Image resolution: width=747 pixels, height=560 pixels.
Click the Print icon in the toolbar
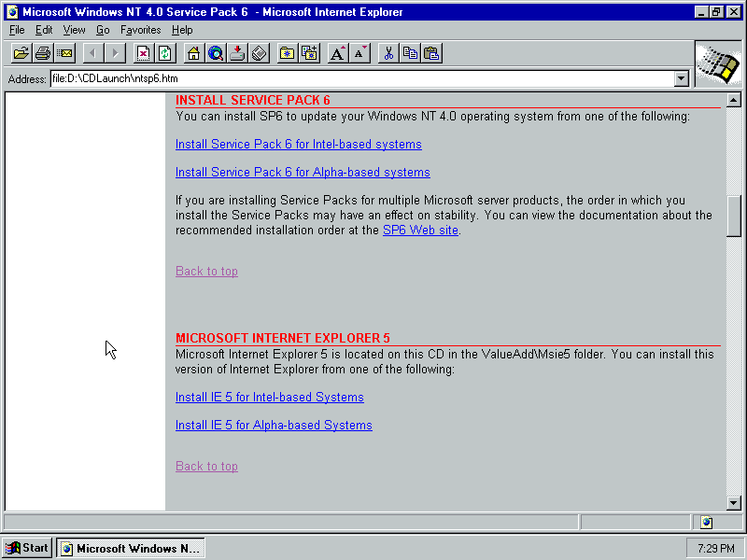42,53
